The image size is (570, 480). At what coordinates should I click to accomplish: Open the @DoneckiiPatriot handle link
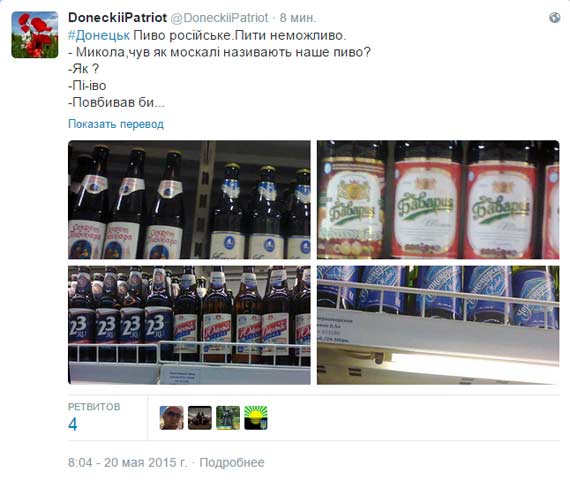click(x=219, y=18)
